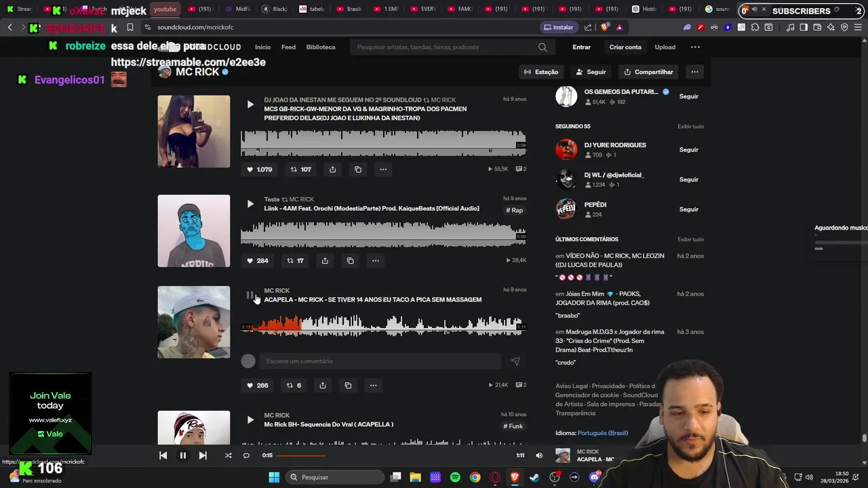The height and width of the screenshot is (488, 868).
Task: Open the Brave browser hamburger menu
Action: point(857,27)
